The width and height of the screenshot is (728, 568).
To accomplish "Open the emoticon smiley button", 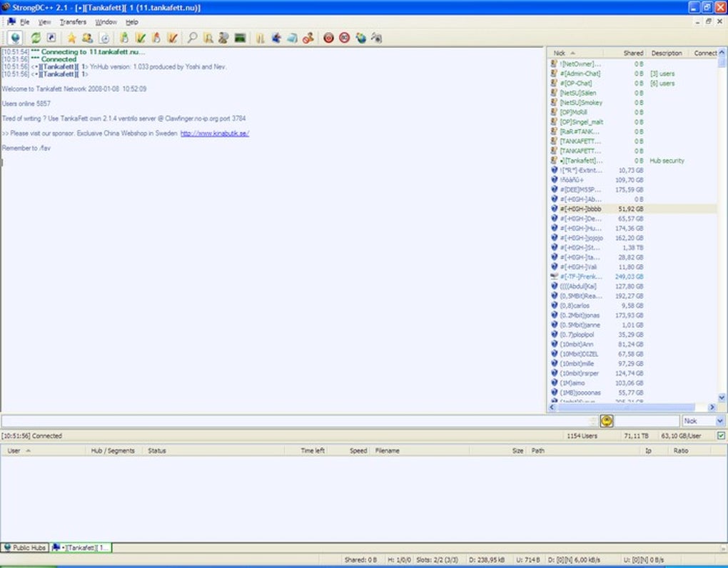I will [607, 421].
